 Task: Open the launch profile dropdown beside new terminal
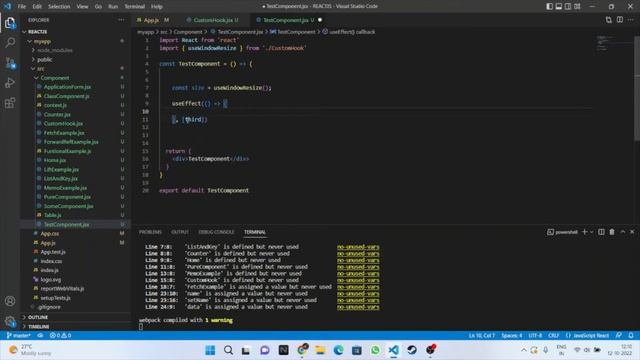591,232
